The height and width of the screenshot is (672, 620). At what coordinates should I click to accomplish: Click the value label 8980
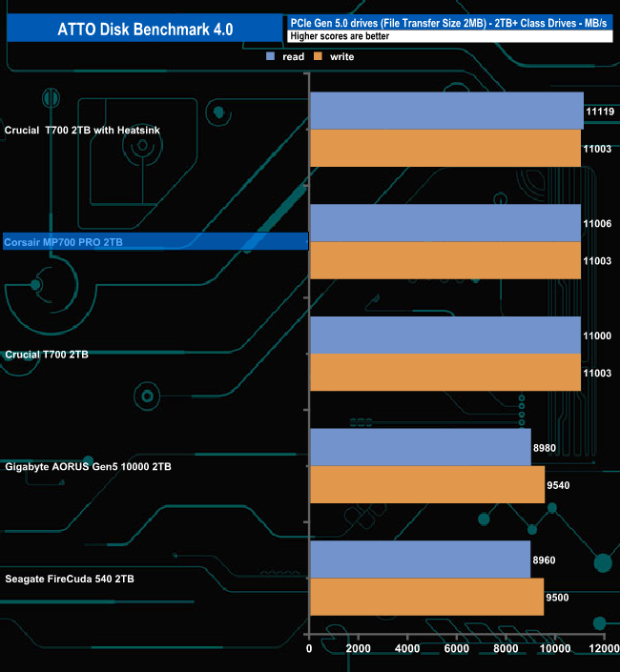545,448
